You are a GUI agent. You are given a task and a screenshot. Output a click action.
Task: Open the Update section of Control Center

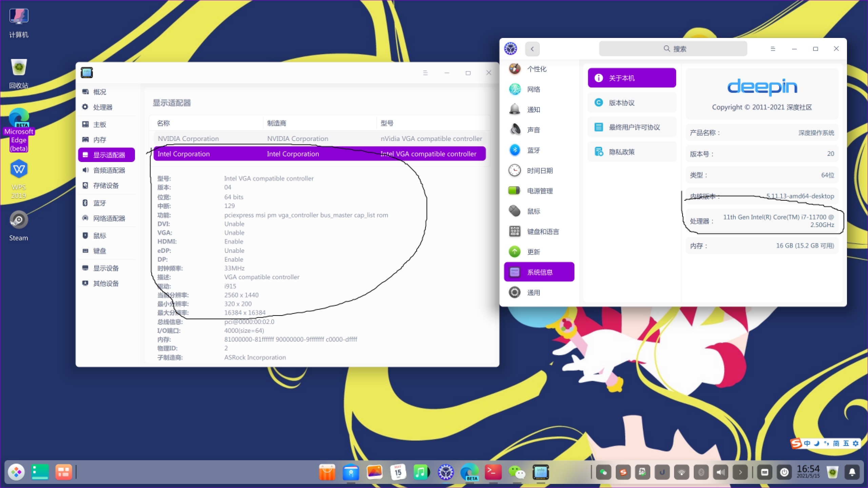[533, 252]
